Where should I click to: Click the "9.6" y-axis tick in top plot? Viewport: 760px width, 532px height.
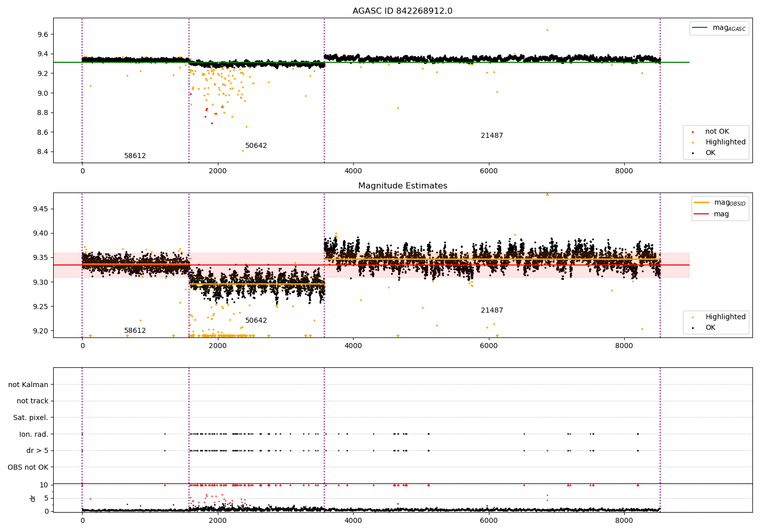coord(43,34)
